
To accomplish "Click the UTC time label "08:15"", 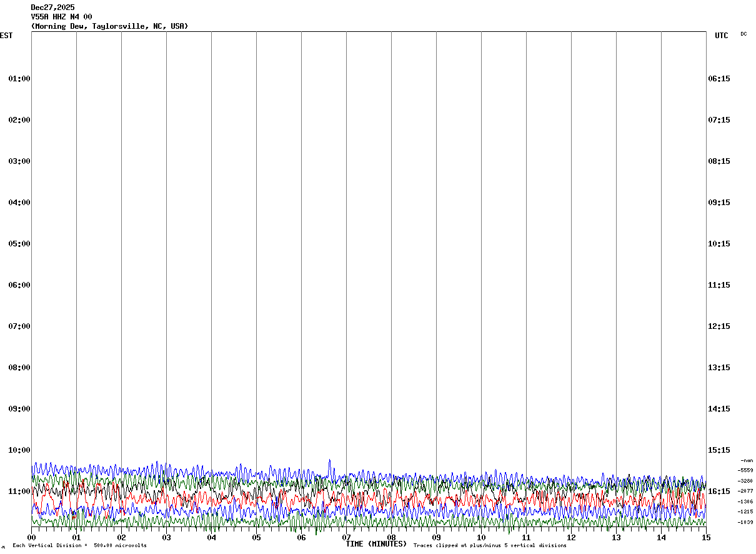I will [x=719, y=161].
